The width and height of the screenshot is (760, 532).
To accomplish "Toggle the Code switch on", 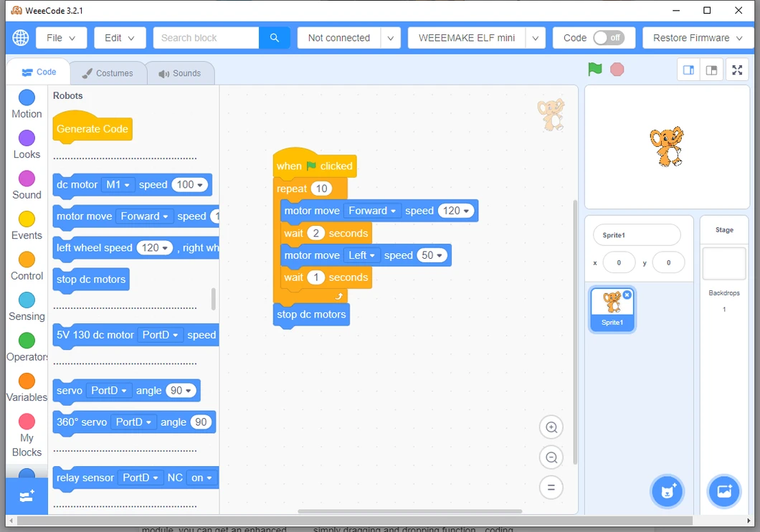I will point(608,38).
